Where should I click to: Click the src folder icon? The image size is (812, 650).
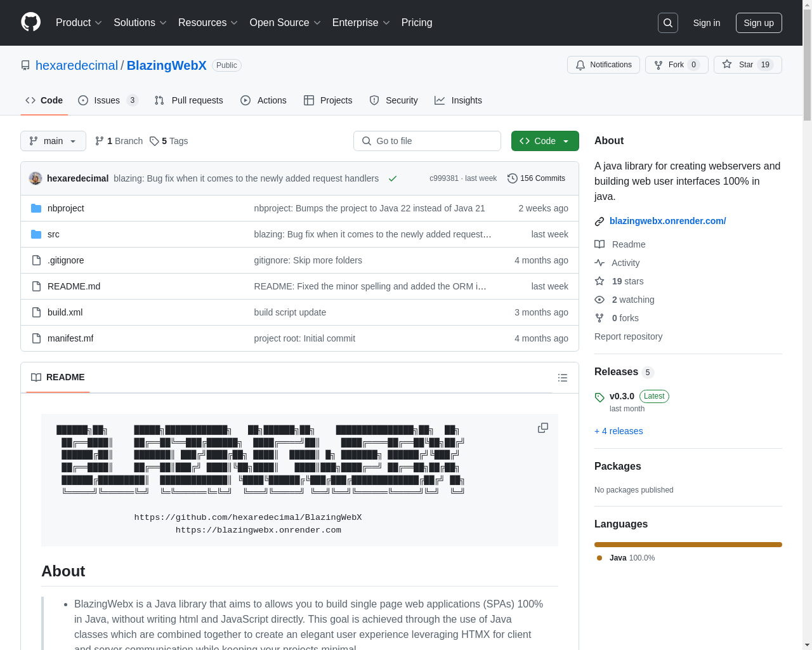click(36, 234)
